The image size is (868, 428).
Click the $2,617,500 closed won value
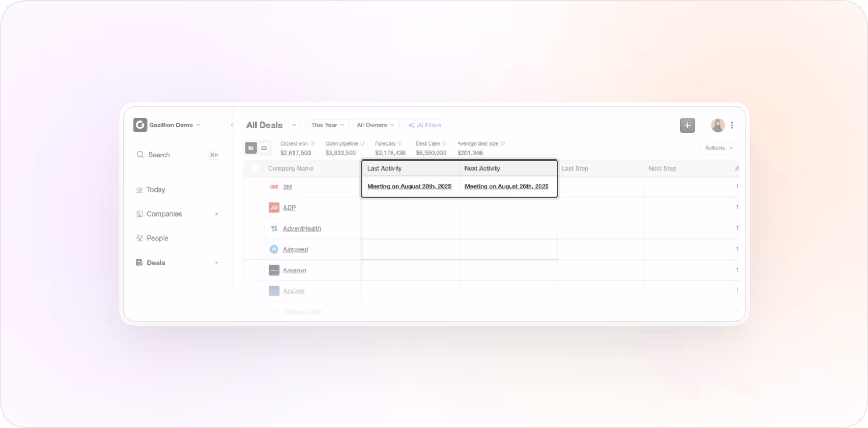(x=296, y=153)
